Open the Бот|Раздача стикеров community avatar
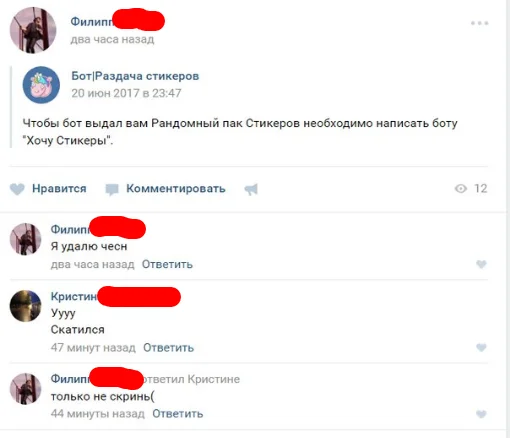Screen dimensions: 510x438 [x=41, y=85]
